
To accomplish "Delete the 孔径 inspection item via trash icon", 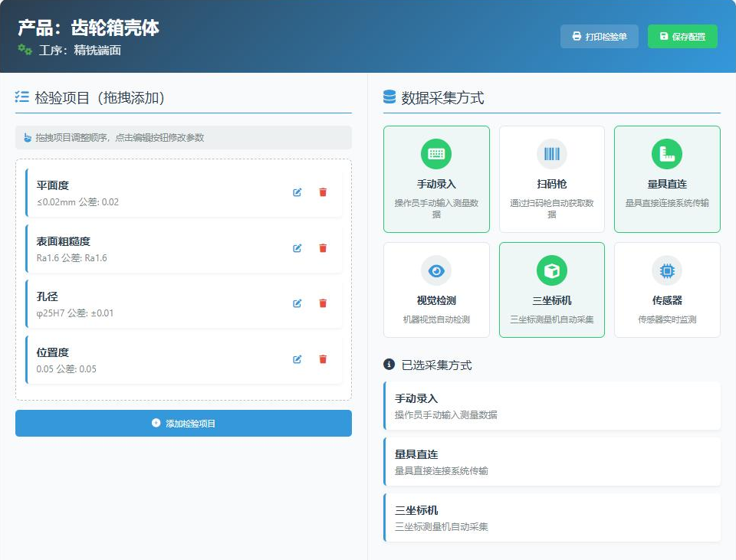I will [x=323, y=303].
